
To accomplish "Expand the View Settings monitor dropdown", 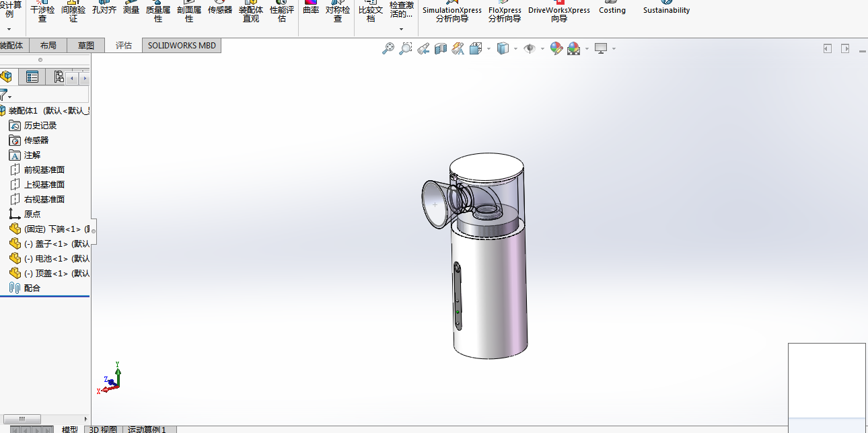I will [614, 48].
